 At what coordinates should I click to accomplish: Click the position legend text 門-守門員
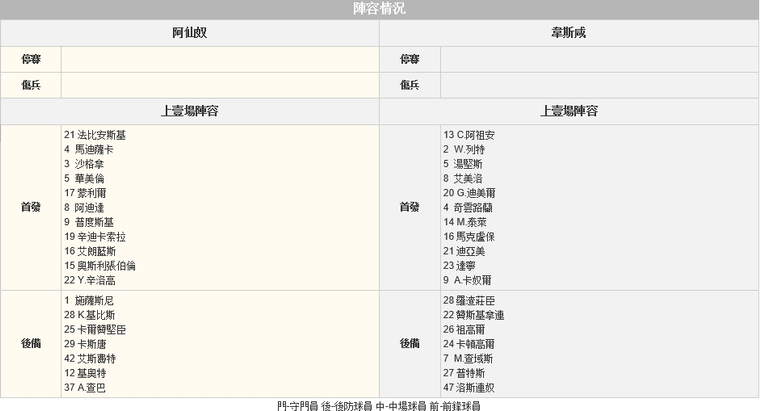298,406
